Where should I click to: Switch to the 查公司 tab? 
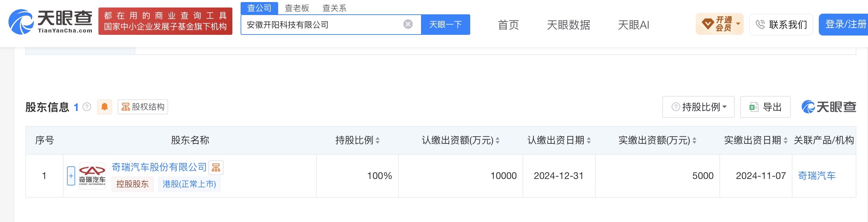(x=259, y=8)
